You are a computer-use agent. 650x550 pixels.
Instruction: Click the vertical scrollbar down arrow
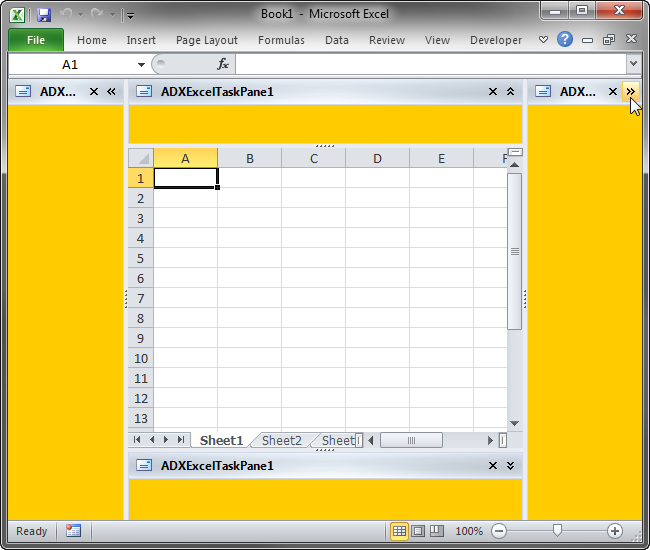[x=514, y=424]
